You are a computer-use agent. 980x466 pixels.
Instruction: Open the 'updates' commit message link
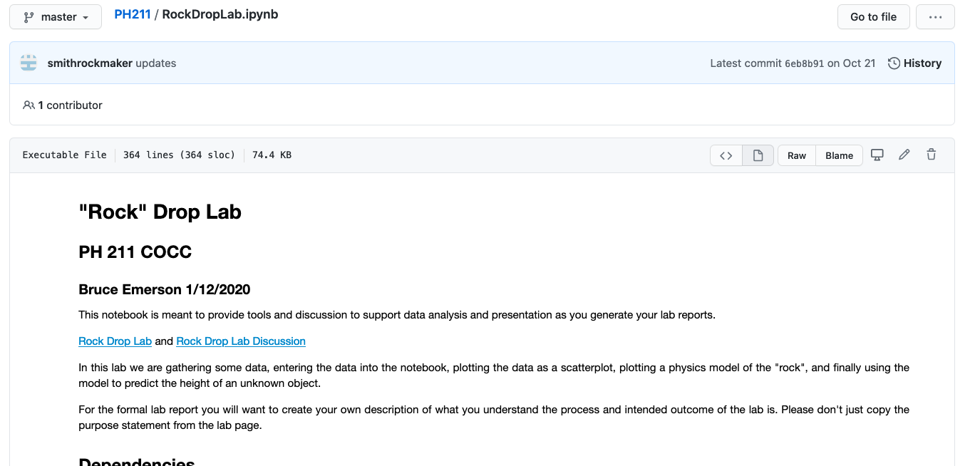tap(155, 63)
